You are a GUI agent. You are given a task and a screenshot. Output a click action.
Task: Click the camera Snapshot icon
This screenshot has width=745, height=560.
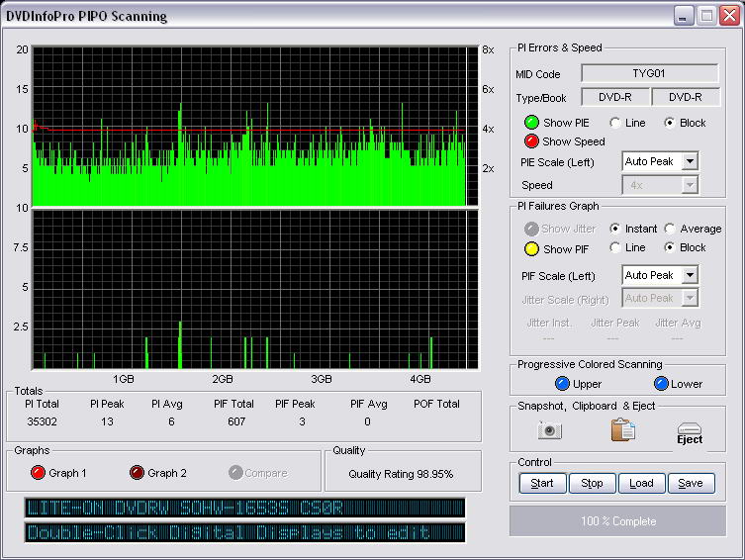550,430
